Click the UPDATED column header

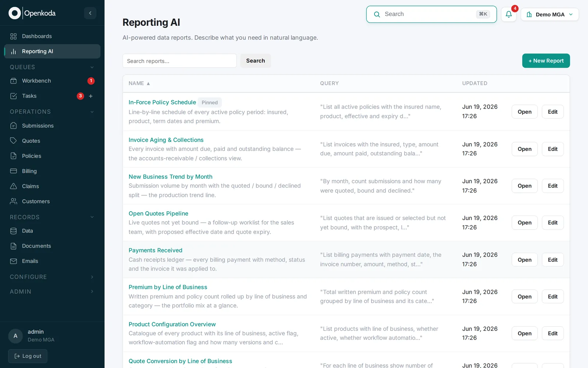[x=474, y=84]
